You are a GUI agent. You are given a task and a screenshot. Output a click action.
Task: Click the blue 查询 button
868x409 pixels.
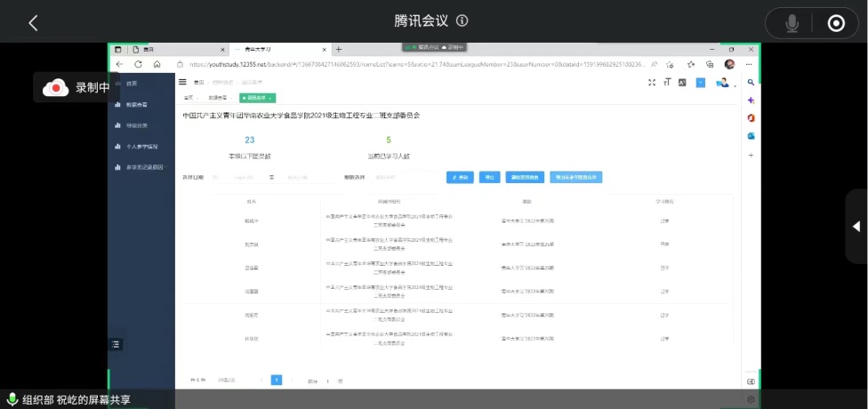460,177
